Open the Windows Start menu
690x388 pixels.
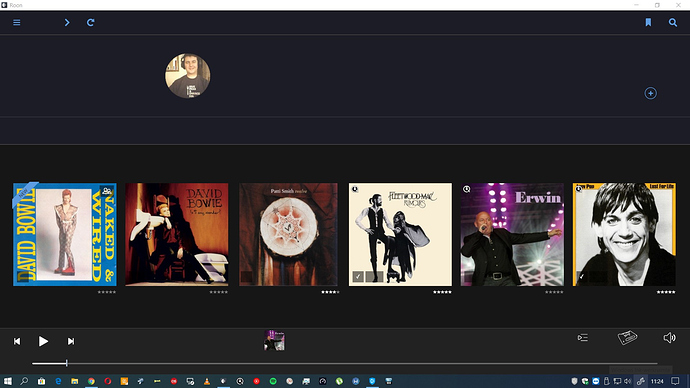click(x=7, y=381)
